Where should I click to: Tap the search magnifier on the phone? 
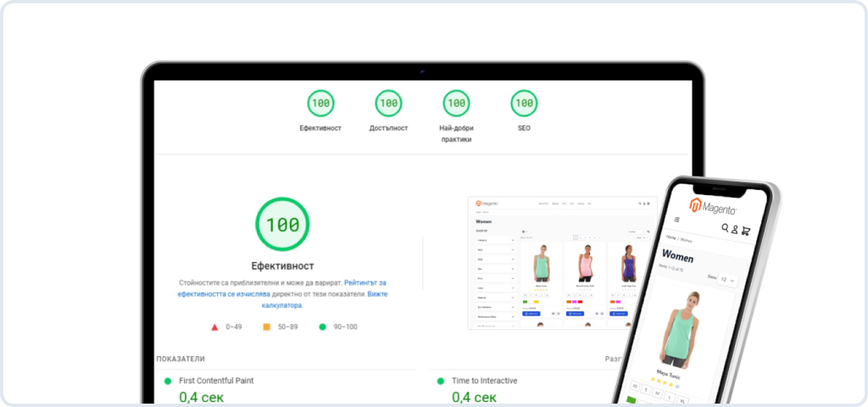(x=725, y=227)
